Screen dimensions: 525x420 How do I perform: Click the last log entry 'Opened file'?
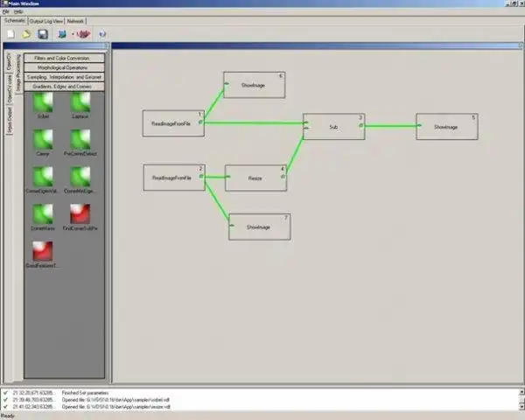115,407
